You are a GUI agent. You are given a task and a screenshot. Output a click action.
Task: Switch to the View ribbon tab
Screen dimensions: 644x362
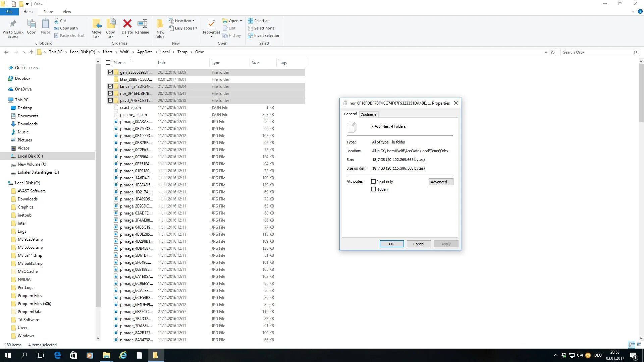coord(67,12)
